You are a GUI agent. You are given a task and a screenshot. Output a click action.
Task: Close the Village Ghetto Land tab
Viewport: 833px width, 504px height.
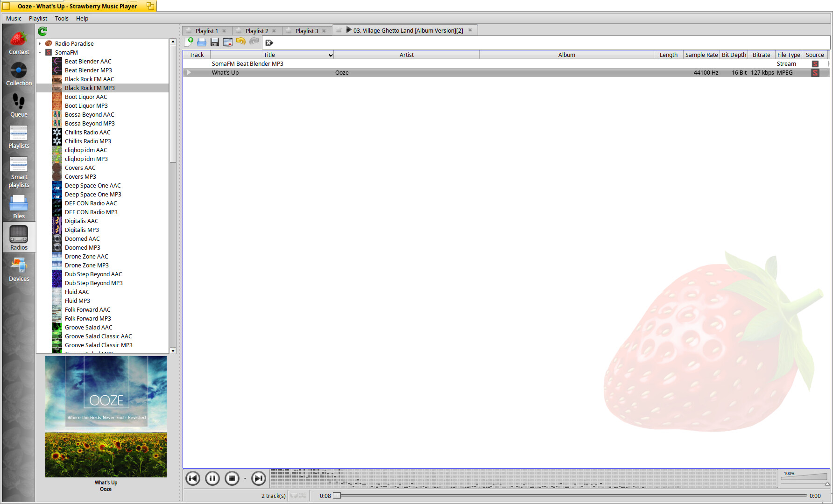click(x=470, y=30)
